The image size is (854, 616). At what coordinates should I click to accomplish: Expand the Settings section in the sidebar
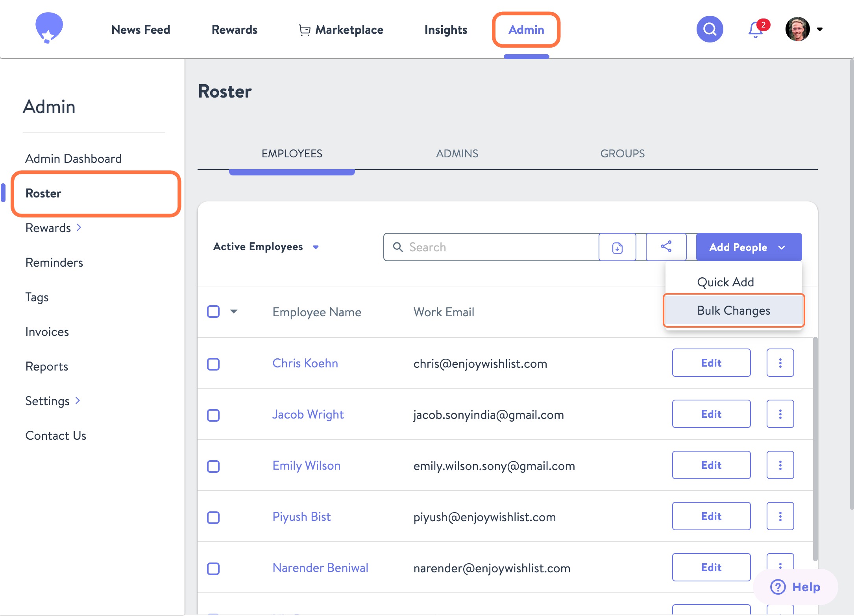51,401
